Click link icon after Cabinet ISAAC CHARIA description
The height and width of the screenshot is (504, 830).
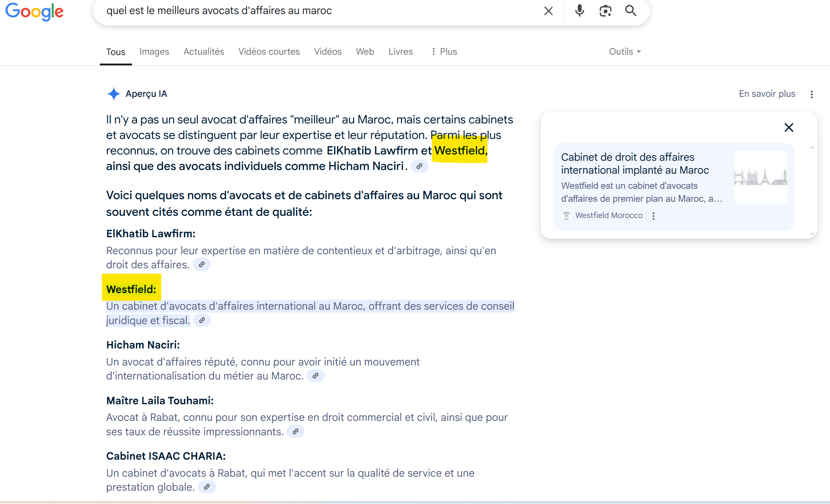[207, 487]
